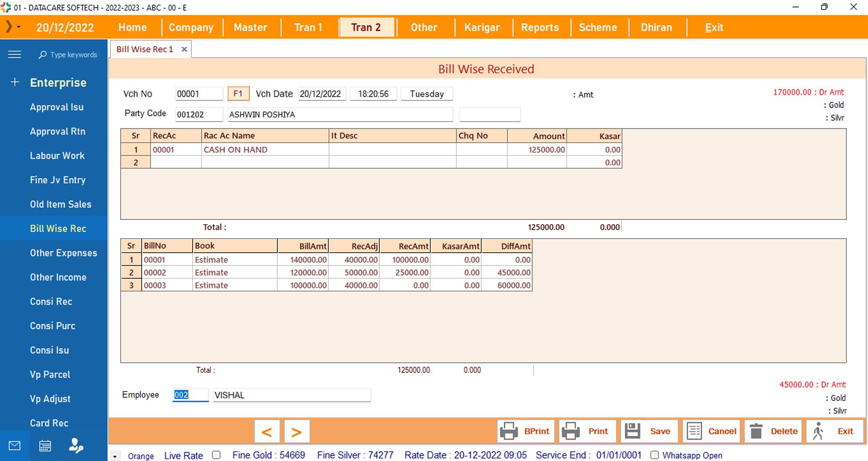
Task: Click the Vch No input field
Action: tap(199, 94)
